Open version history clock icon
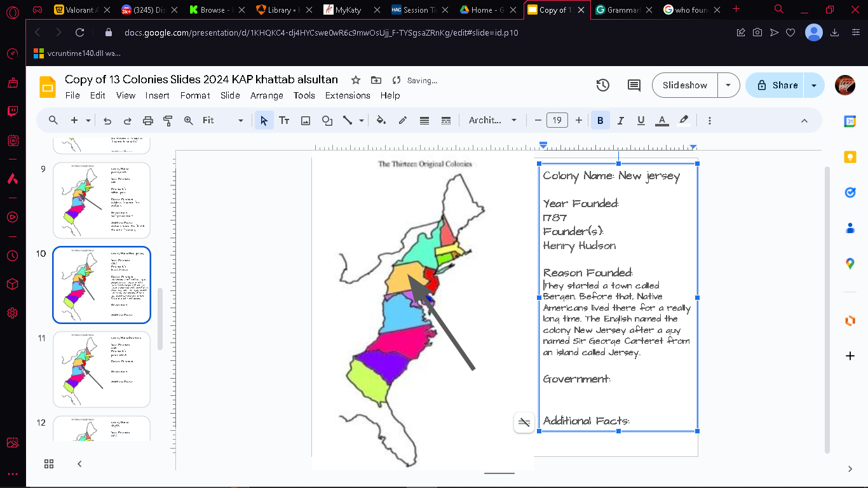This screenshot has width=868, height=488. click(603, 85)
